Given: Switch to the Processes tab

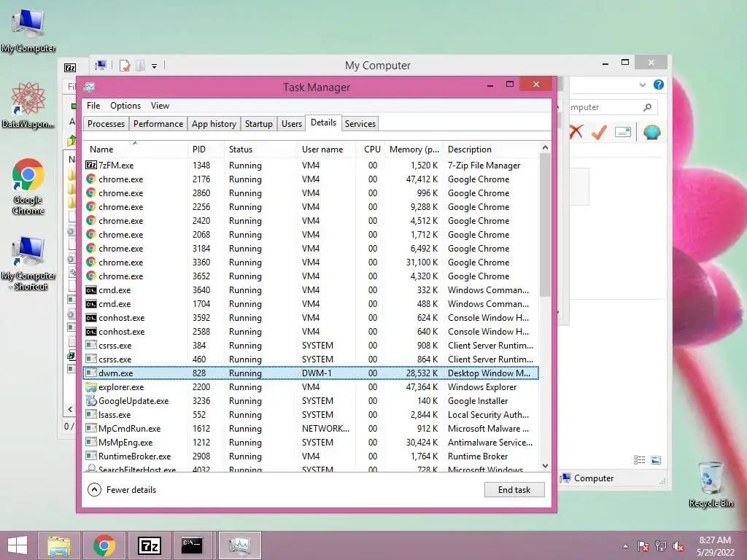Looking at the screenshot, I should [106, 124].
